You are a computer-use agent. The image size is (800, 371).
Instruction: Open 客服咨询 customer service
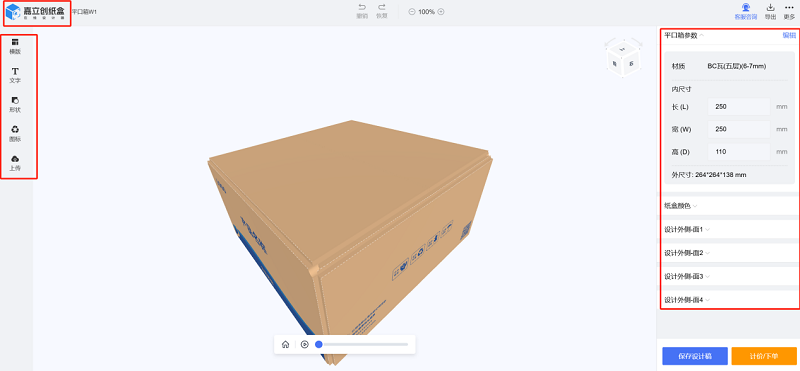tap(746, 11)
